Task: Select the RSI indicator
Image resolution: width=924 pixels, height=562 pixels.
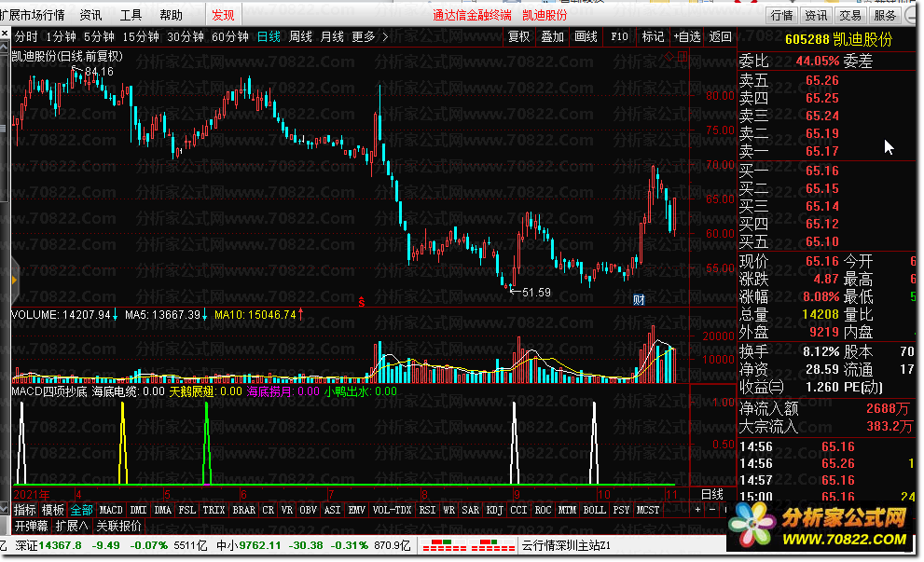Action: [x=427, y=510]
